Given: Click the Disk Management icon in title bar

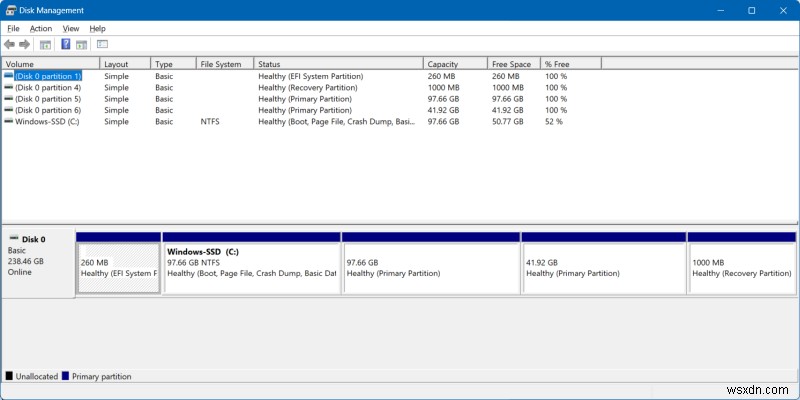Looking at the screenshot, I should click(x=11, y=10).
